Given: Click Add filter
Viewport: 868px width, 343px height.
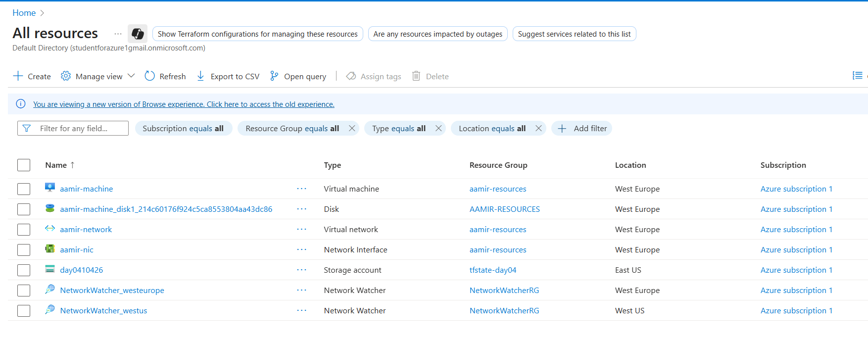Looking at the screenshot, I should [582, 128].
